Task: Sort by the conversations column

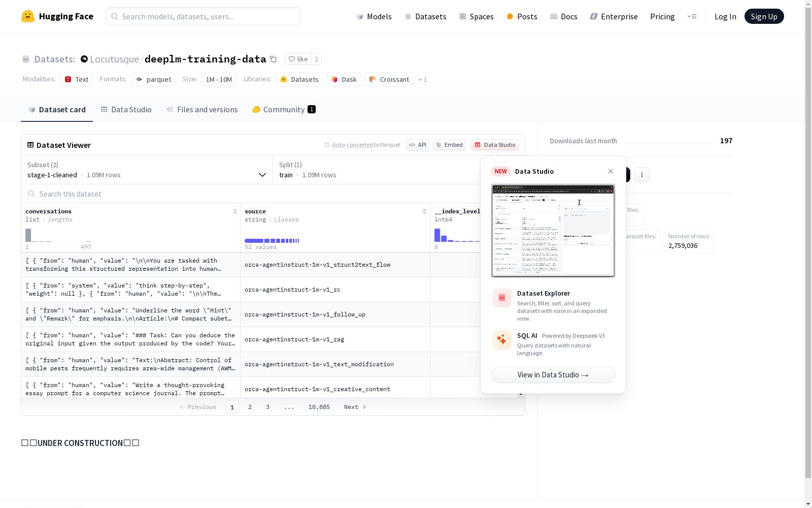Action: 235,211
